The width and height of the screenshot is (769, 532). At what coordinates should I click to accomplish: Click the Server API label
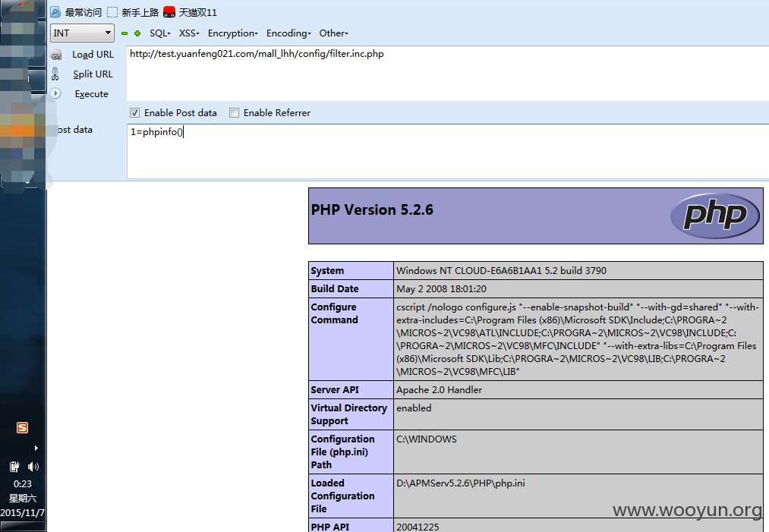(335, 390)
